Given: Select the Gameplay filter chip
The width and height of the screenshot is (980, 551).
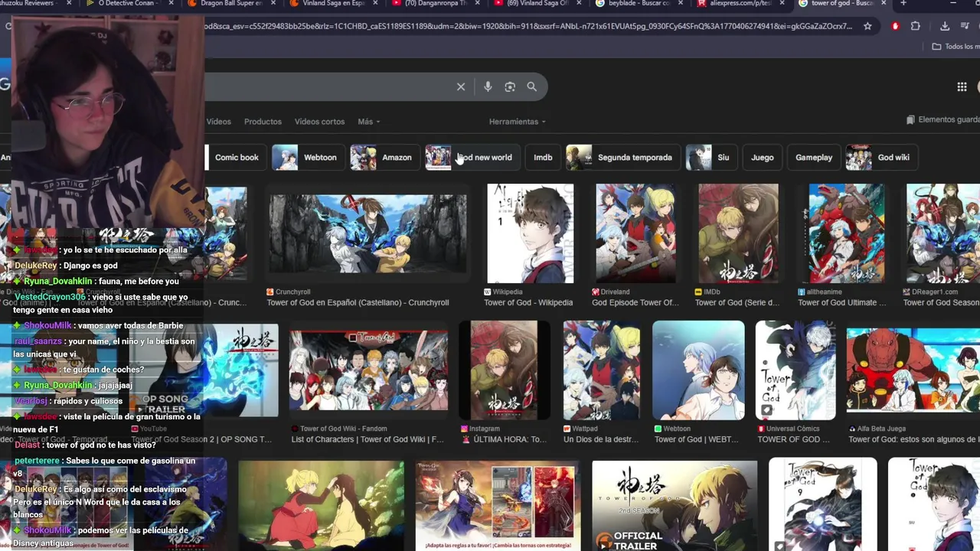Looking at the screenshot, I should (813, 158).
